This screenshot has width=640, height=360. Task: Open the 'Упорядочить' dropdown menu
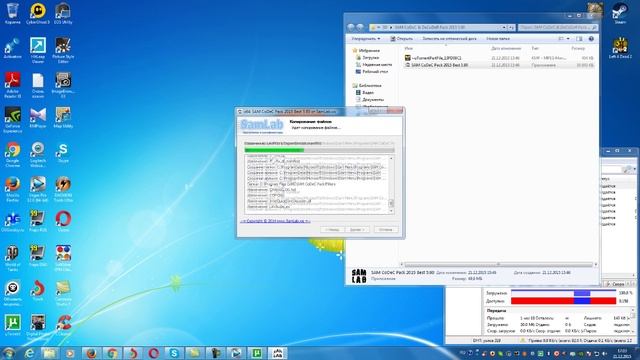pos(366,38)
